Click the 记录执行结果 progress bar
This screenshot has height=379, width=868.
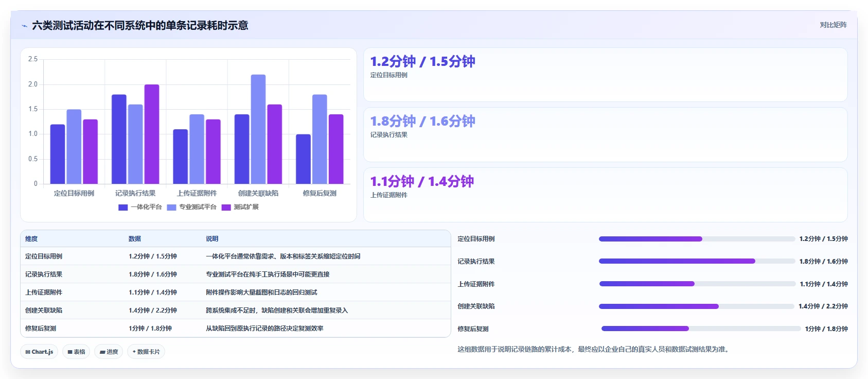[697, 261]
